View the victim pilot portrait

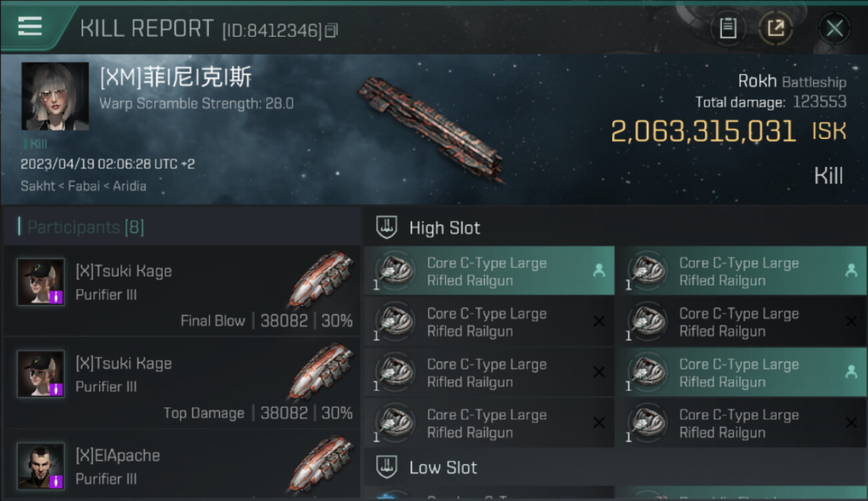tap(55, 97)
